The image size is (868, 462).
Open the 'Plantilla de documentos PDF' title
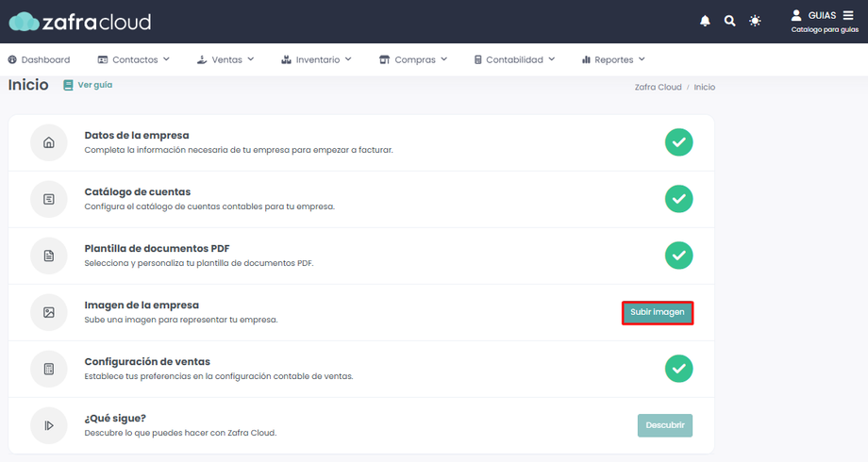(157, 248)
